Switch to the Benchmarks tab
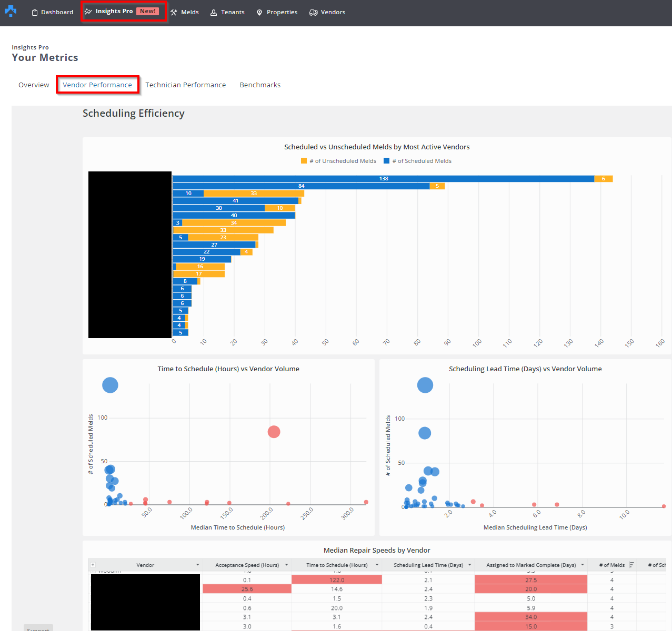This screenshot has height=631, width=672. [260, 85]
